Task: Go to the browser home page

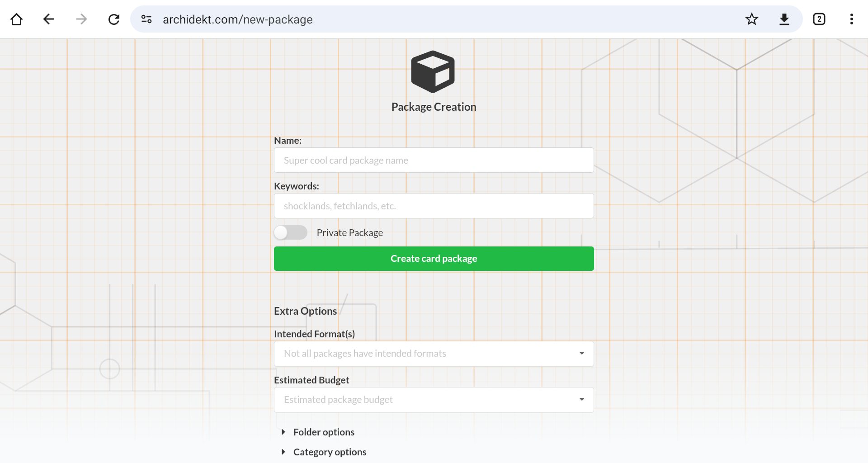Action: pyautogui.click(x=17, y=19)
